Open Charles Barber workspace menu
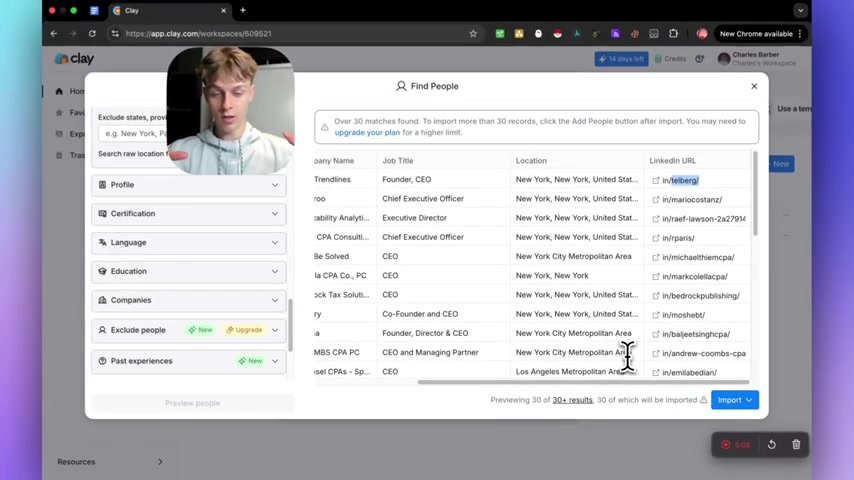 [757, 59]
